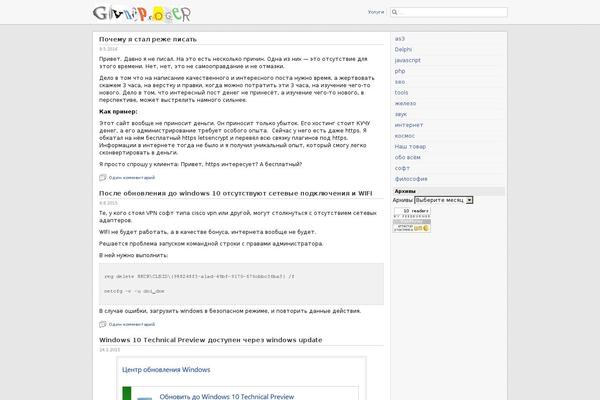Open the "Выберите месяц" archive dropdown
This screenshot has height=400, width=600.
[x=443, y=200]
